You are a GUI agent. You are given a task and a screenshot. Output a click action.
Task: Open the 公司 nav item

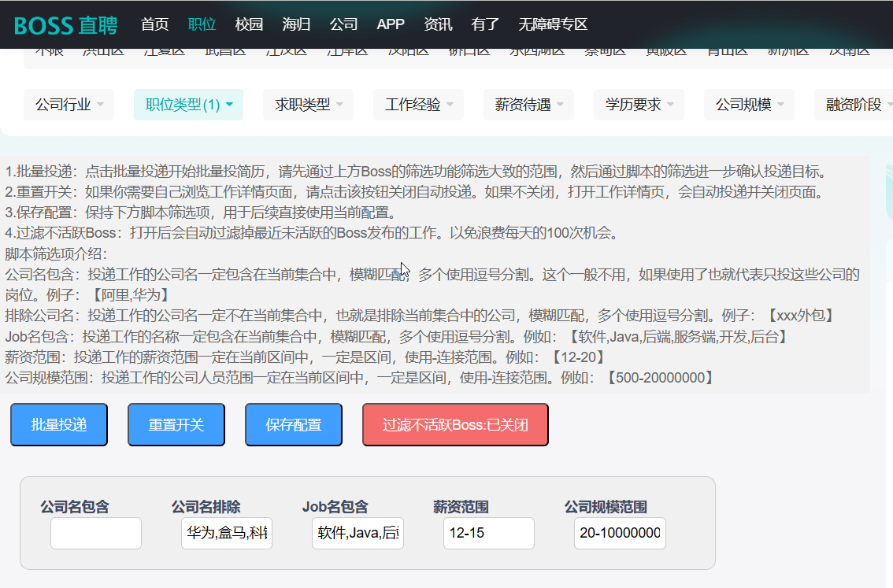tap(344, 24)
